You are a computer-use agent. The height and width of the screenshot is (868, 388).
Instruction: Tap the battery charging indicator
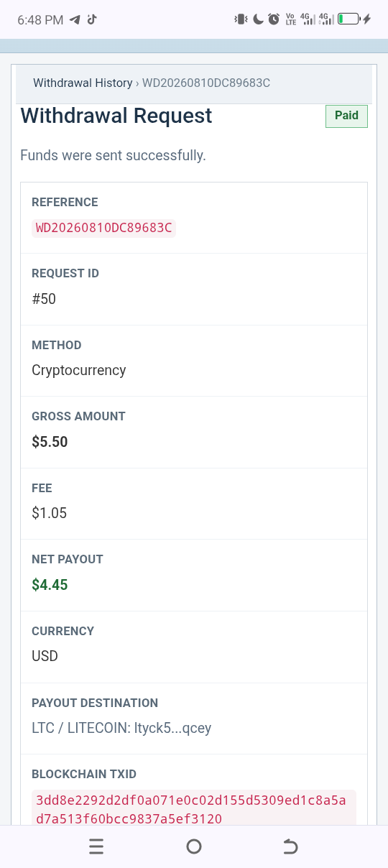[x=354, y=19]
